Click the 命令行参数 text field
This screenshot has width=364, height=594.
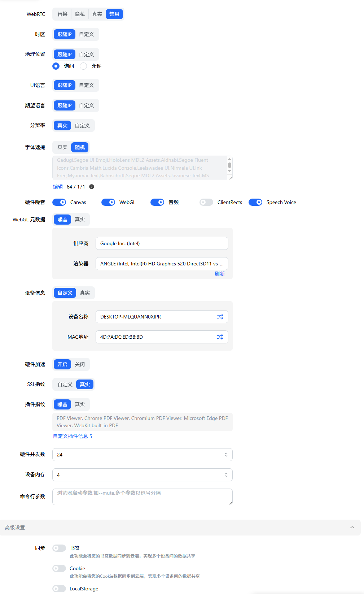pyautogui.click(x=142, y=497)
